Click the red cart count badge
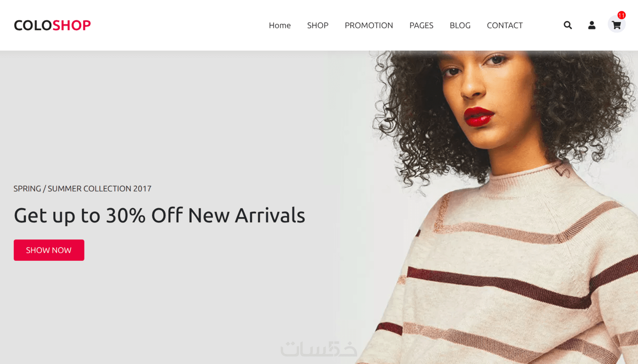Image resolution: width=638 pixels, height=364 pixels. click(621, 15)
